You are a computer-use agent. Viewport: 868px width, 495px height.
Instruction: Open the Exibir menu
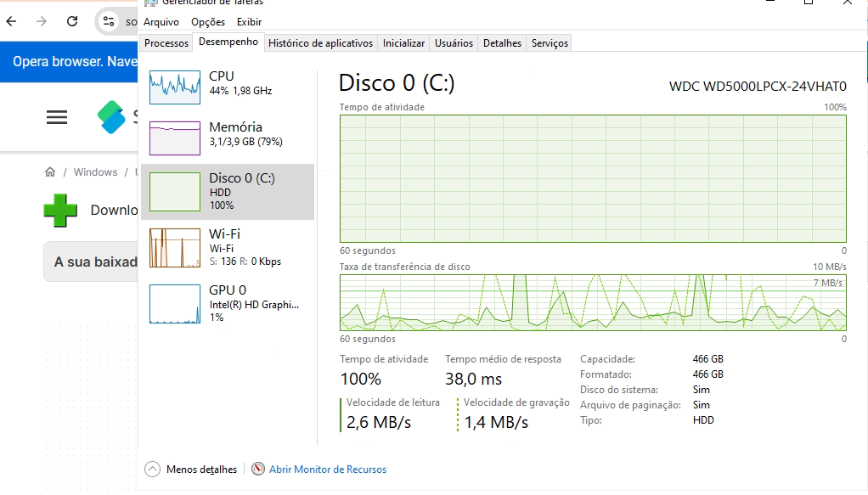click(249, 21)
